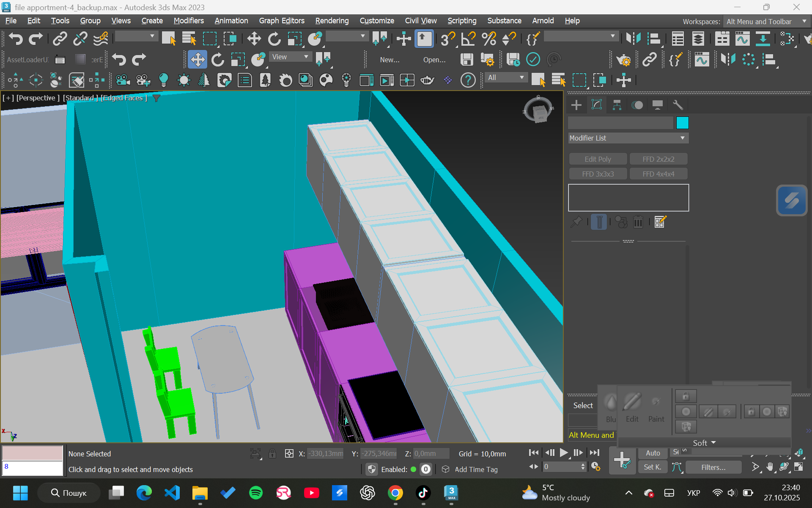Activate the Select and Rotate tool in the top toolbar

[x=274, y=39]
